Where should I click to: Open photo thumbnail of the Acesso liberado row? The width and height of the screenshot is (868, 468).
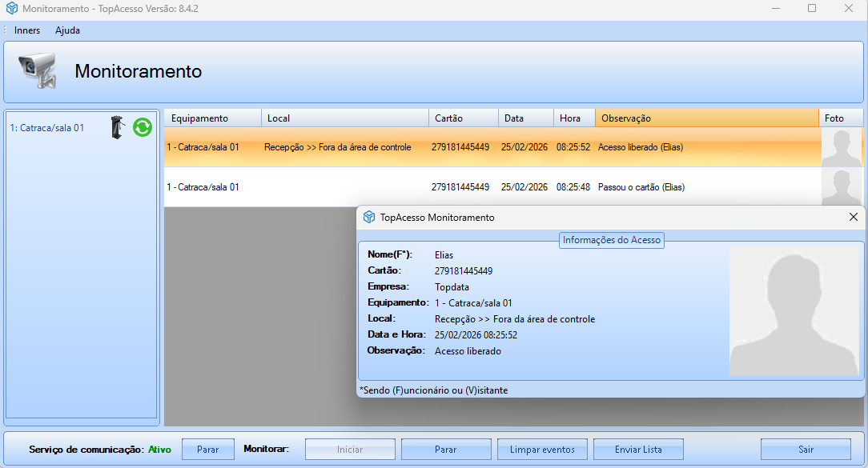(841, 147)
